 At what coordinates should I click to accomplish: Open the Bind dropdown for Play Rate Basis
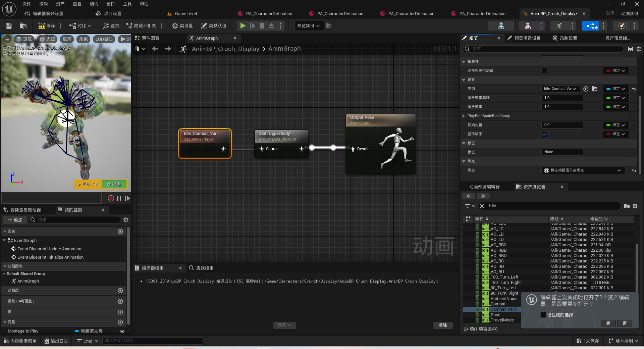[616, 98]
